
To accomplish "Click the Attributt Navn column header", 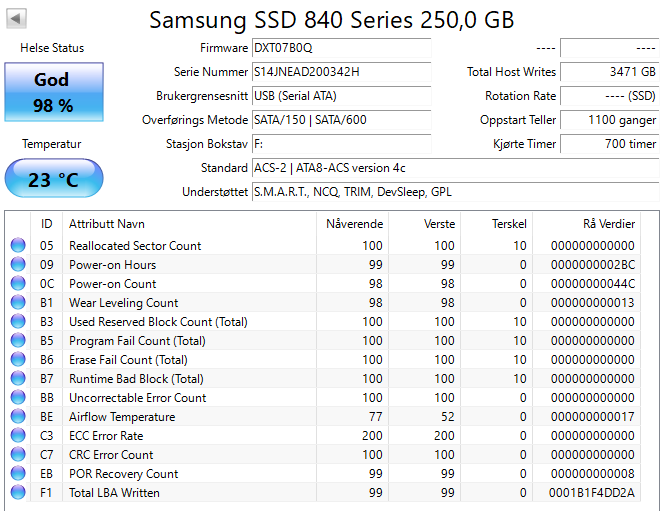I will (107, 223).
